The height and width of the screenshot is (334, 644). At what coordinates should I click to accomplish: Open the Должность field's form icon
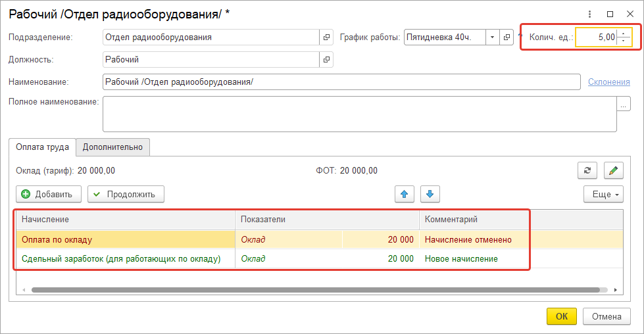point(326,60)
